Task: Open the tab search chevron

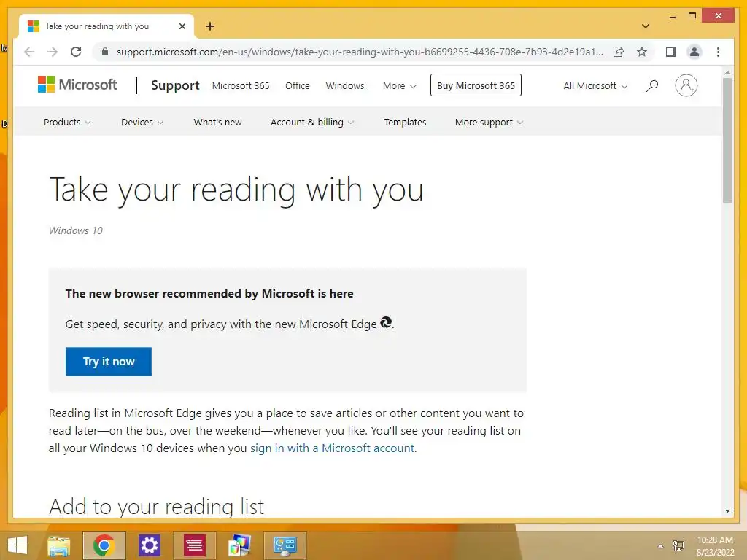Action: tap(645, 26)
